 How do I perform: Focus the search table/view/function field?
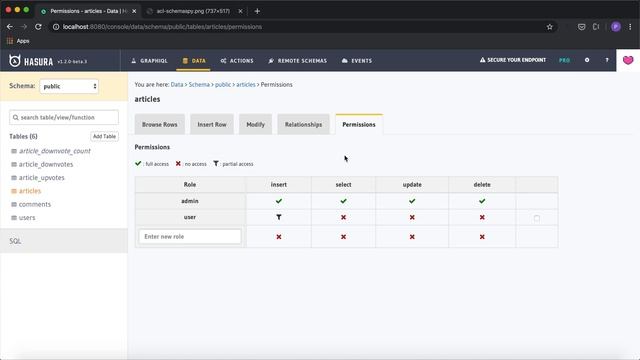pyautogui.click(x=64, y=118)
